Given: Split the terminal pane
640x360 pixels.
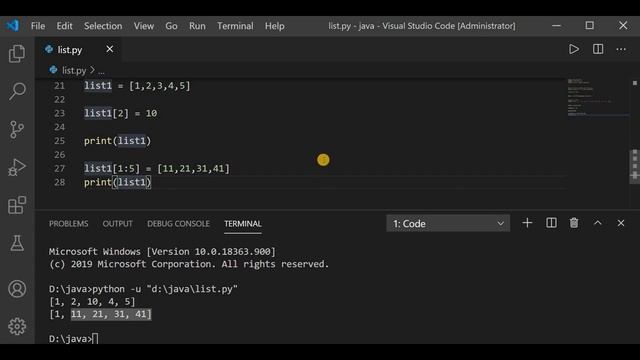Looking at the screenshot, I should (x=551, y=223).
